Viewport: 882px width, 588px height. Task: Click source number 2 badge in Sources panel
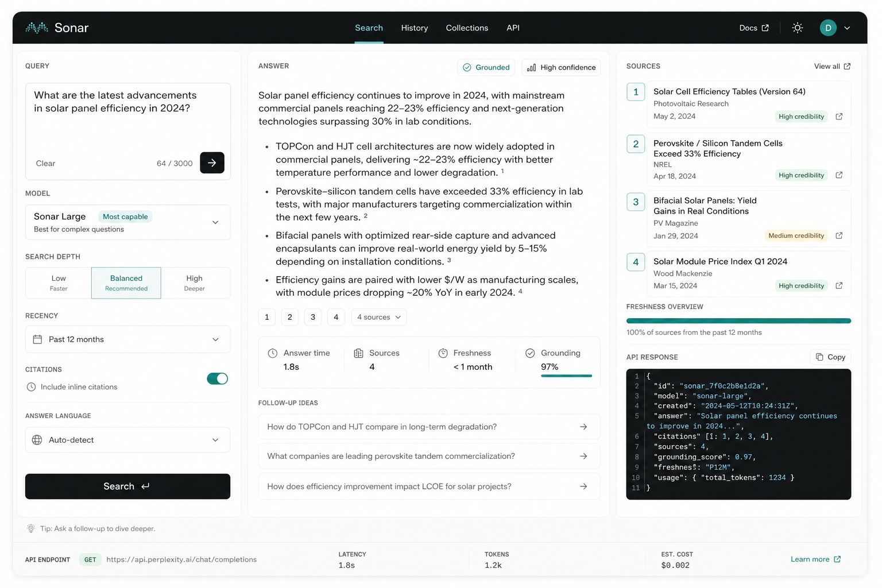[x=636, y=144]
